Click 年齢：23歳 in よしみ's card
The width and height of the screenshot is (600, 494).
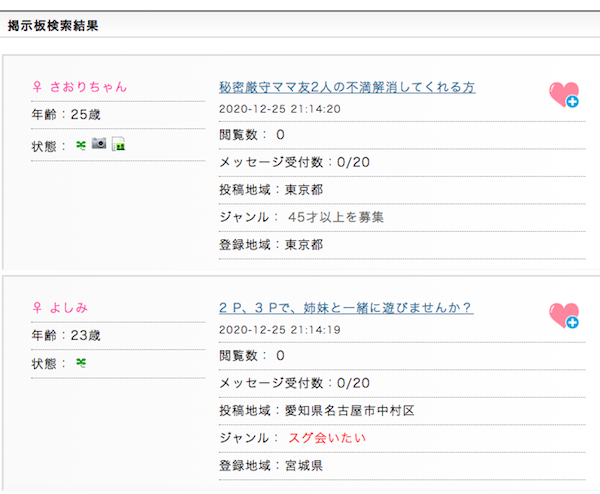coord(66,335)
